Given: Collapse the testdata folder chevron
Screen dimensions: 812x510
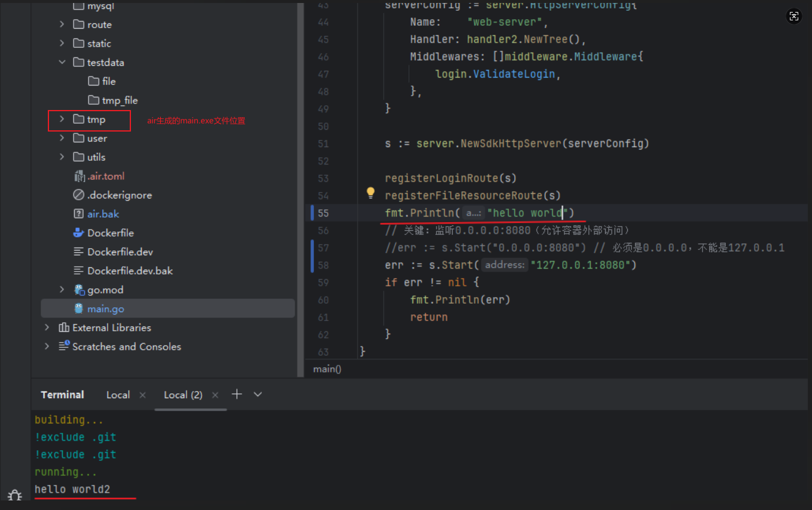Looking at the screenshot, I should point(62,62).
